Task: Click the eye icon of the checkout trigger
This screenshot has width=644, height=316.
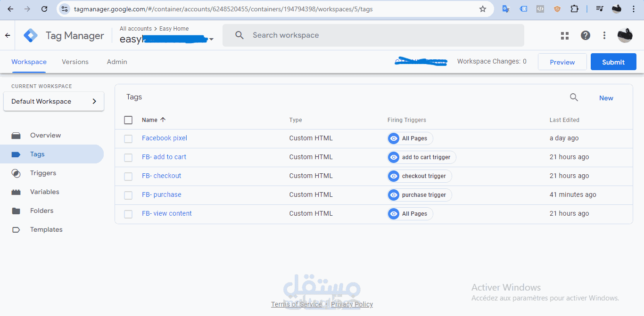Action: pos(394,176)
